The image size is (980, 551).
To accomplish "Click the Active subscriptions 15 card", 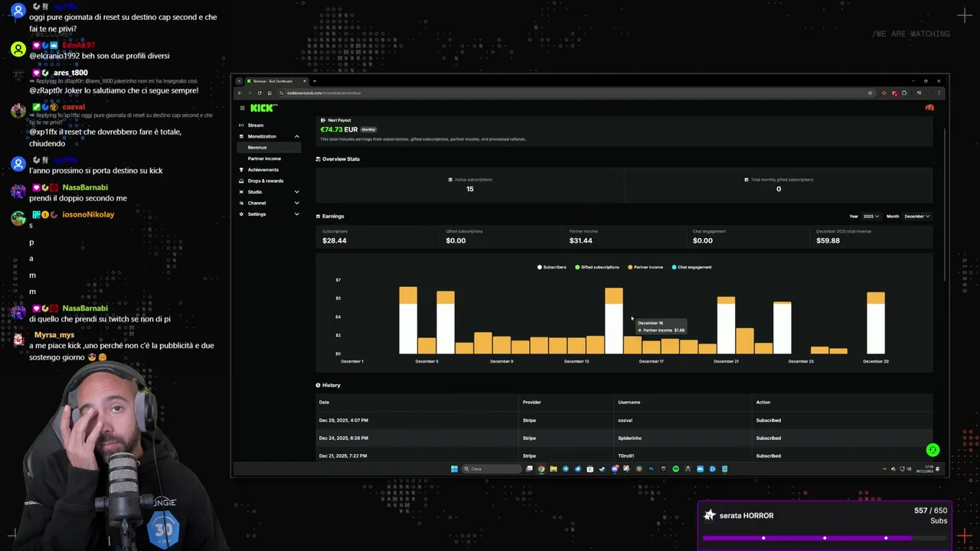I will pos(470,184).
